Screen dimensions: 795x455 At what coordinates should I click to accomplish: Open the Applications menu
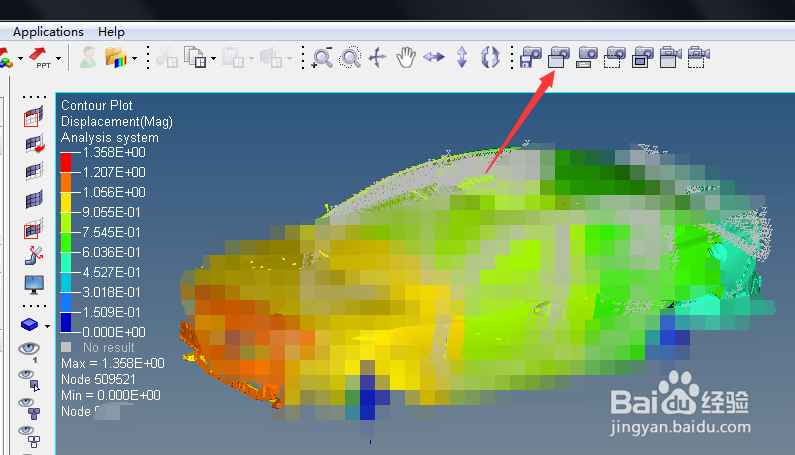48,32
